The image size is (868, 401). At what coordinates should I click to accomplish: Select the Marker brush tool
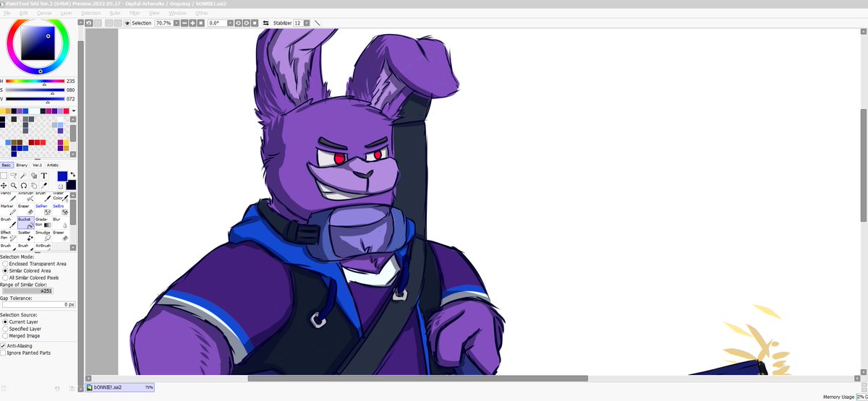(x=8, y=210)
